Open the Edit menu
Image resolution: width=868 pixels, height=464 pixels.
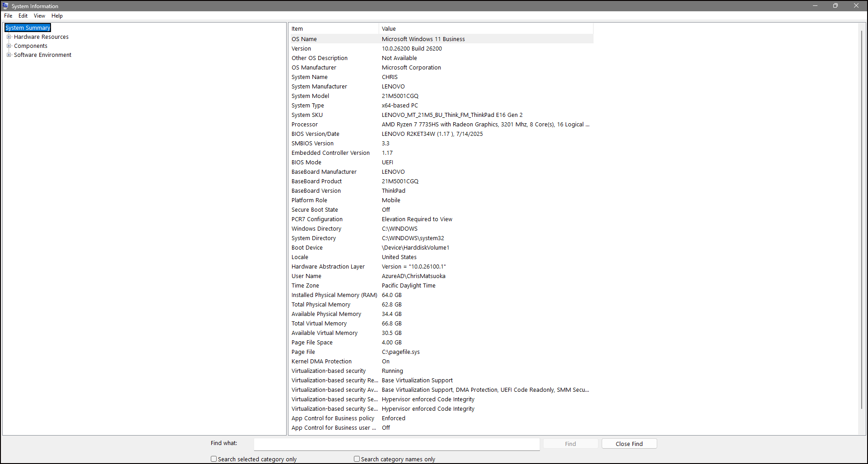pyautogui.click(x=23, y=16)
